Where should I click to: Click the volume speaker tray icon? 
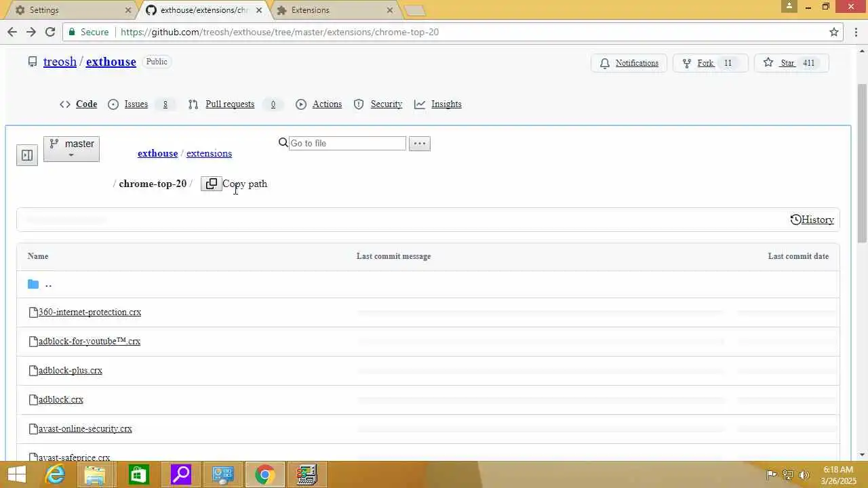(804, 474)
